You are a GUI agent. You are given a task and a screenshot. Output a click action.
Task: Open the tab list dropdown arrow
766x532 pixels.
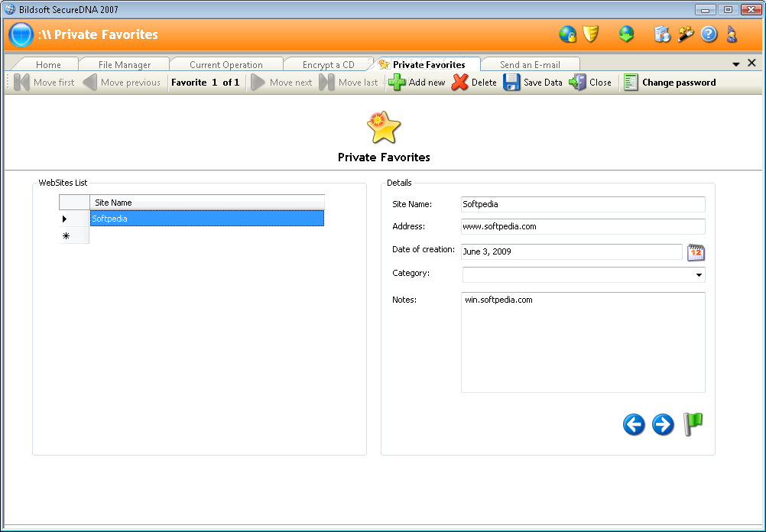pyautogui.click(x=735, y=64)
